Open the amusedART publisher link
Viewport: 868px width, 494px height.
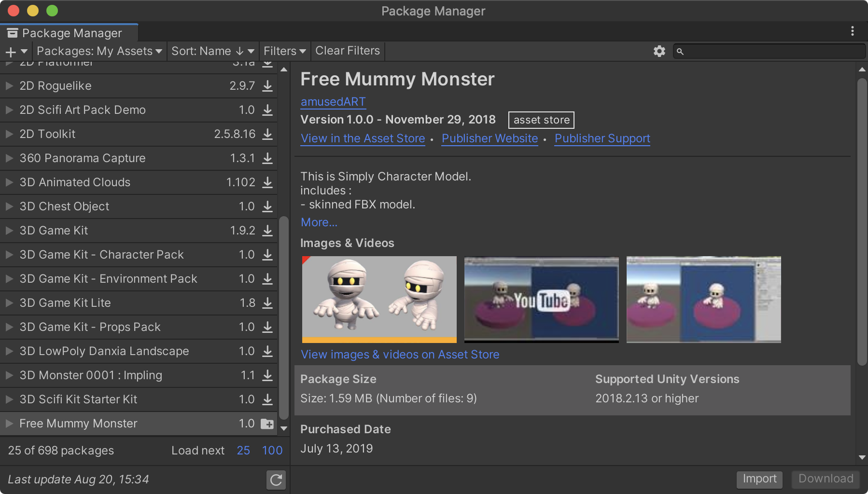click(333, 102)
